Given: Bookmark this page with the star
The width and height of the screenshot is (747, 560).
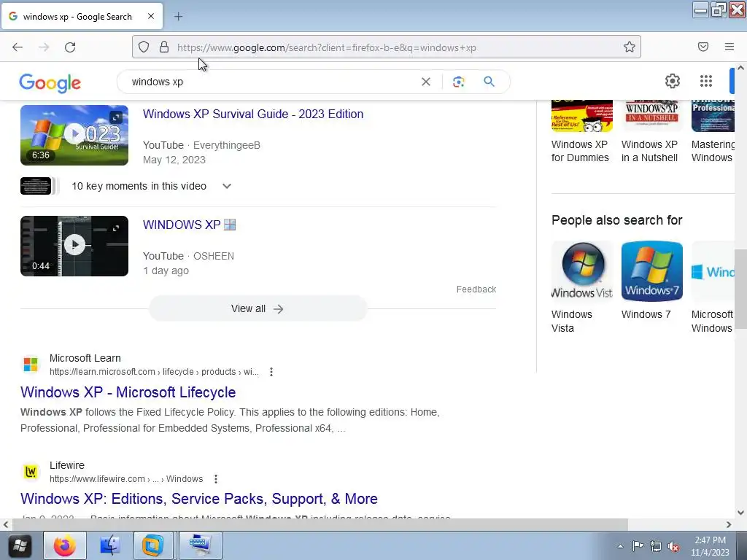Looking at the screenshot, I should (630, 47).
